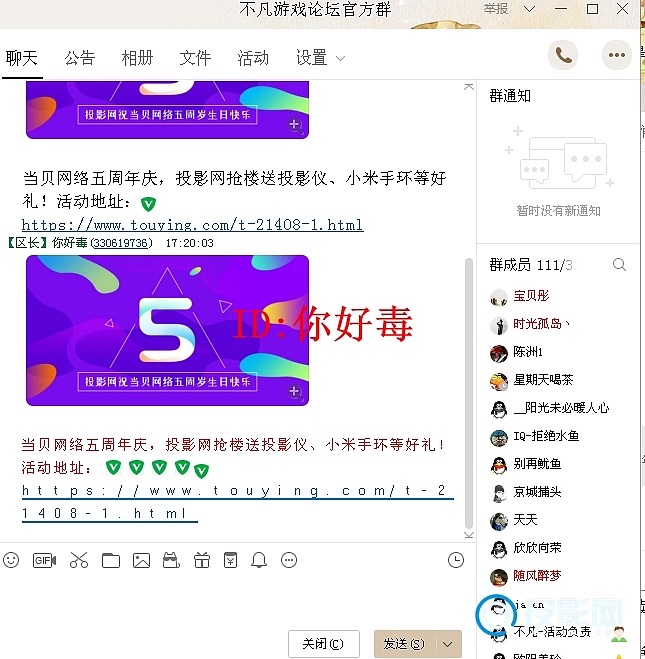
Task: Click green shield icon after 活动地址 in first message
Action: tap(148, 204)
